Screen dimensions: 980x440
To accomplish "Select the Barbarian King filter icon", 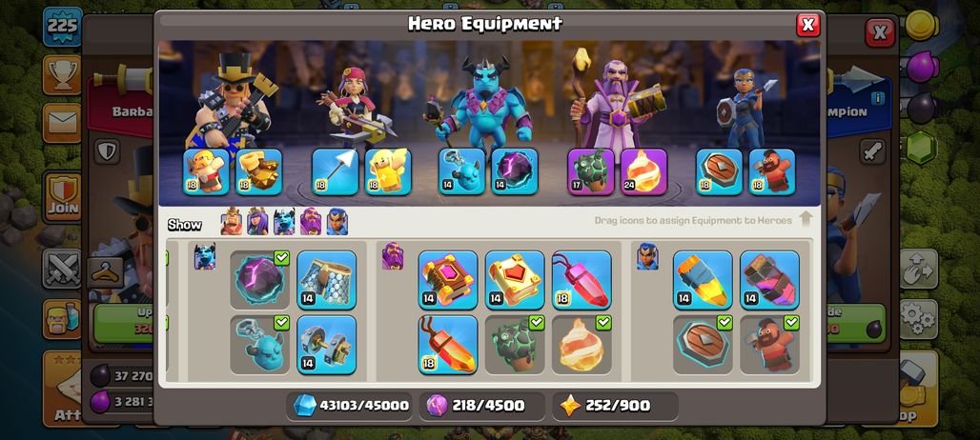I will pos(232,221).
